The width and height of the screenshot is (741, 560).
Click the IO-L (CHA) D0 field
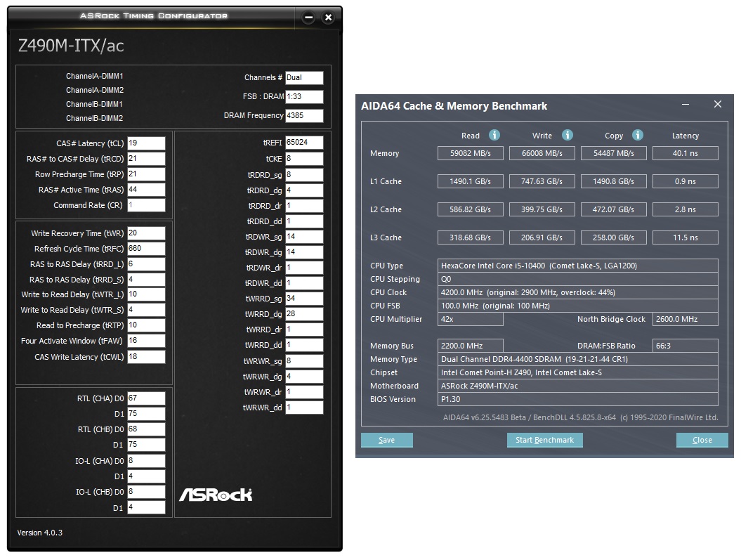147,461
